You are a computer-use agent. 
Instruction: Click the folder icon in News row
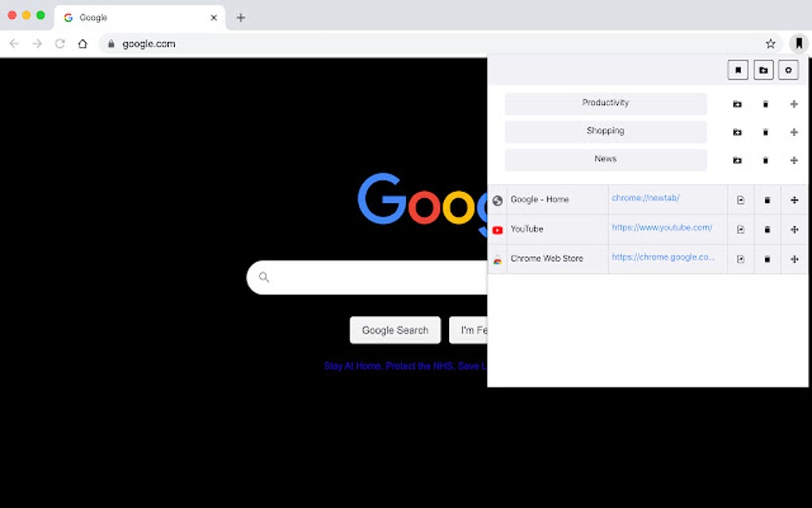click(737, 160)
